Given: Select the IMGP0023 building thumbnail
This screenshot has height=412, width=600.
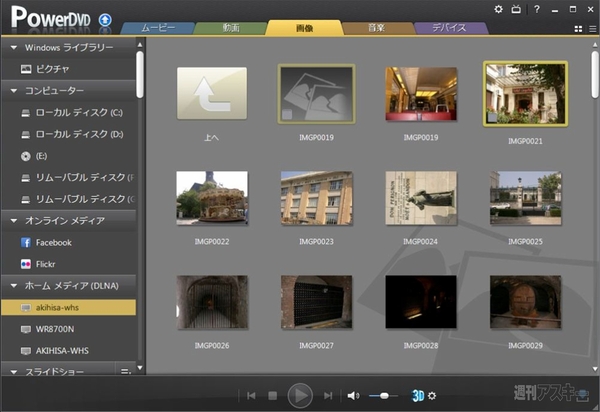Looking at the screenshot, I should click(316, 198).
